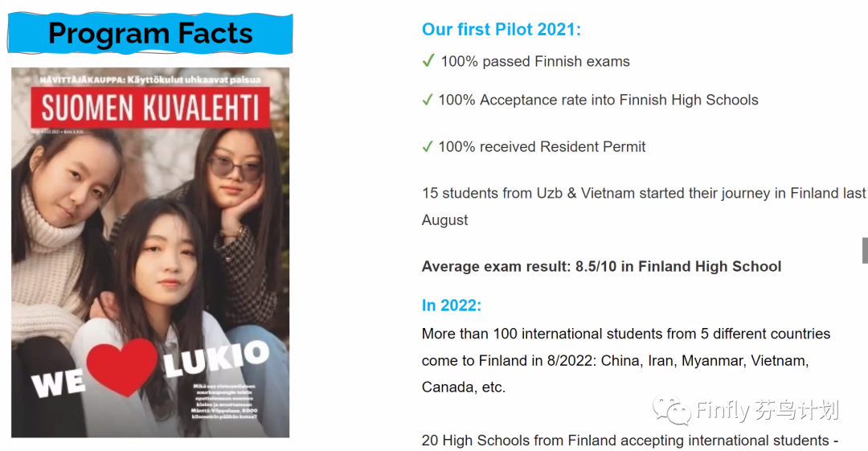Image resolution: width=868 pixels, height=451 pixels.
Task: Click the LUKIO text on the cover
Action: click(x=216, y=359)
